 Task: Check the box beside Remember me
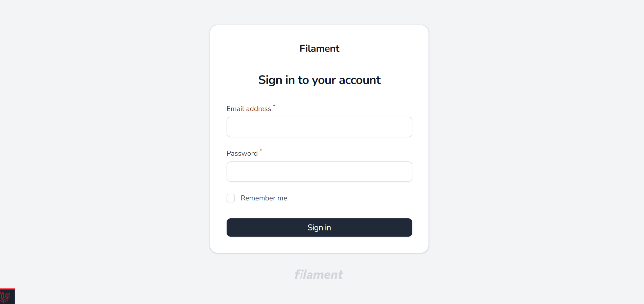(230, 198)
